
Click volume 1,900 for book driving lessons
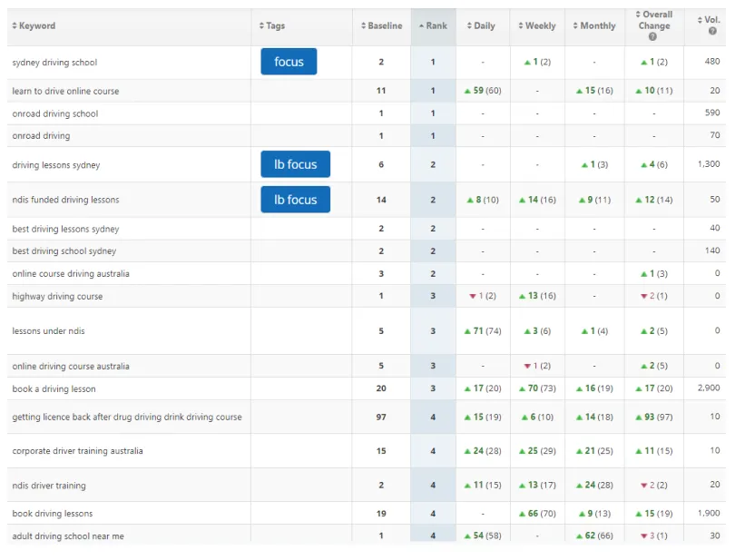coord(709,513)
